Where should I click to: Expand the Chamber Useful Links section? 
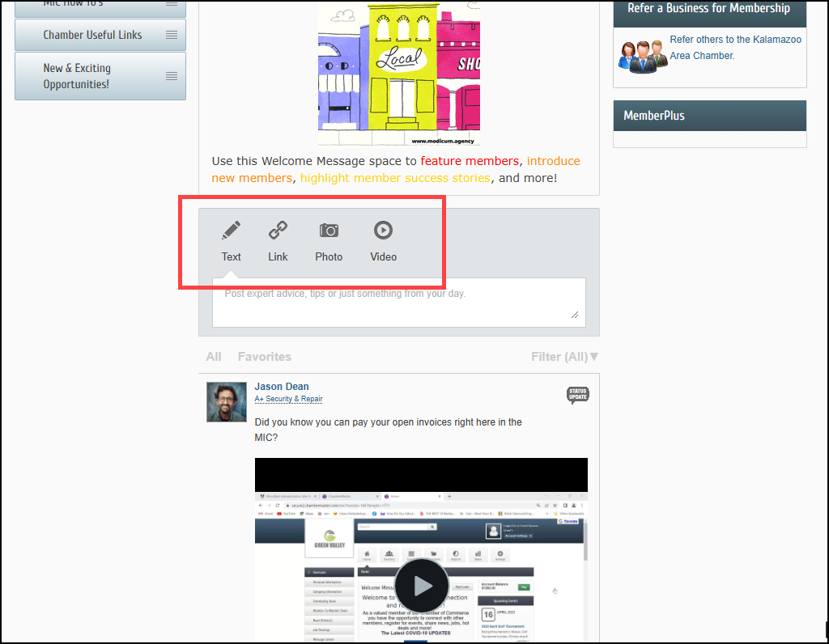coord(92,35)
